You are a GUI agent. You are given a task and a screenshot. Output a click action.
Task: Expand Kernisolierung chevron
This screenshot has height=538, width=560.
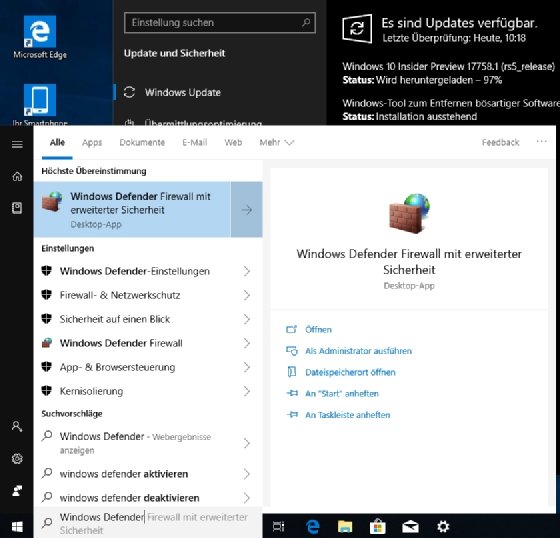pyautogui.click(x=247, y=391)
